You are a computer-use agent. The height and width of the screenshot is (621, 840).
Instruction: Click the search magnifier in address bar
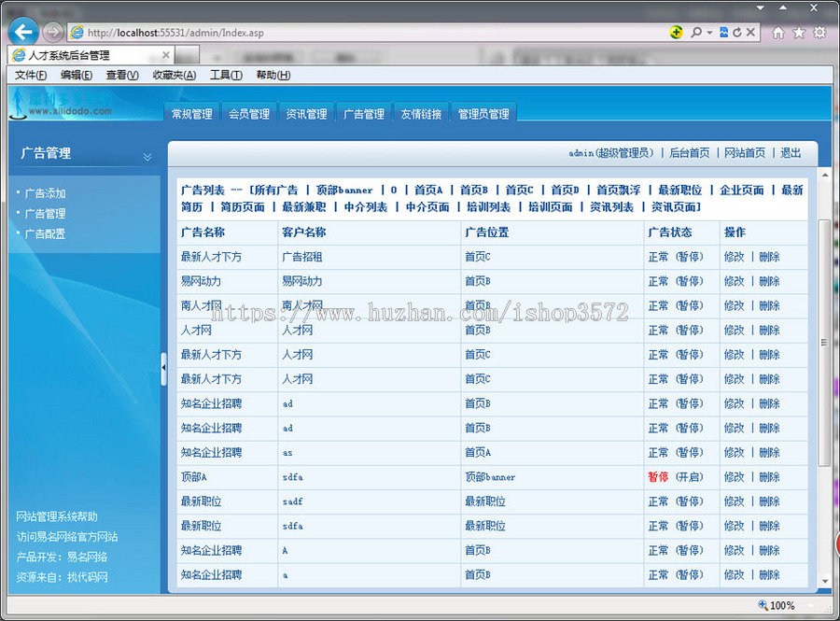[x=696, y=32]
